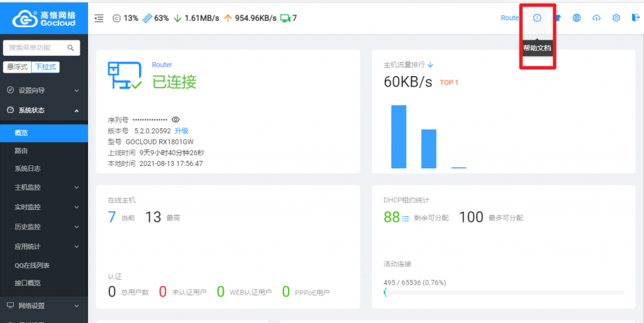Click the Gocloud logo
Image resolution: width=644 pixels, height=323 pixels.
click(x=44, y=18)
